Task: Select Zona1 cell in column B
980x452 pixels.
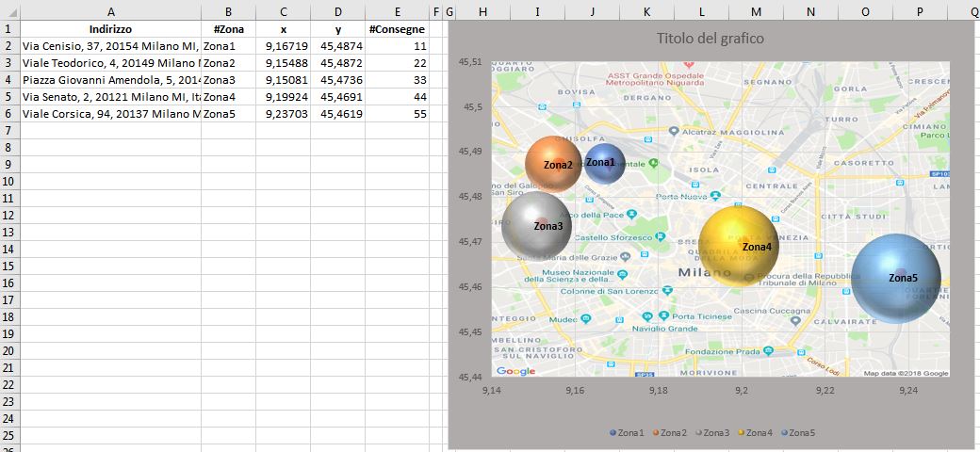Action: click(228, 45)
